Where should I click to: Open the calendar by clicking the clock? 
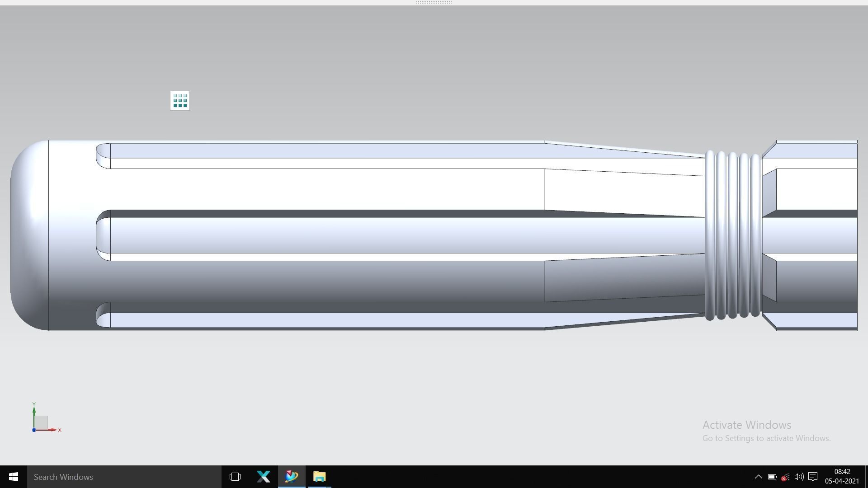tap(842, 477)
